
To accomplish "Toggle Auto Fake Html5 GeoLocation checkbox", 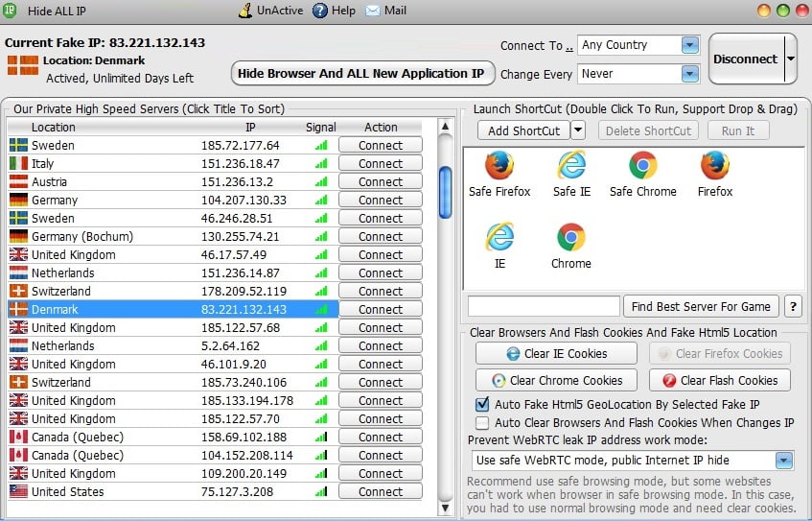I will tap(482, 404).
